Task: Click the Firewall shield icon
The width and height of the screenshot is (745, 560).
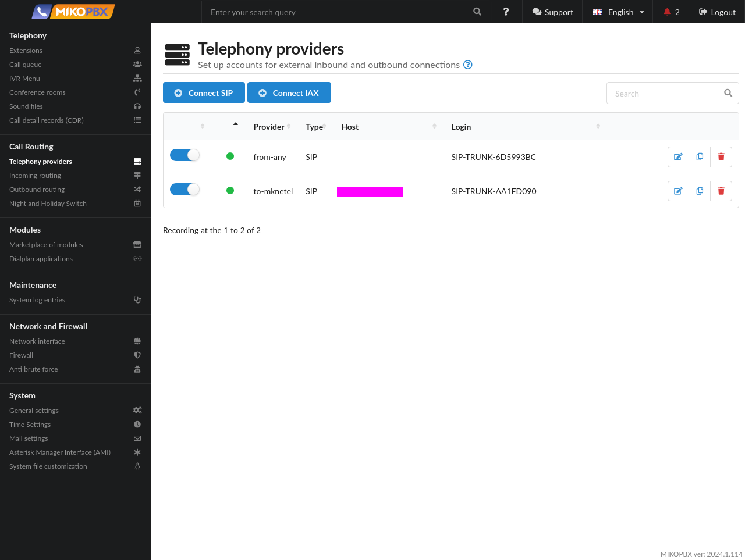Action: [x=137, y=355]
